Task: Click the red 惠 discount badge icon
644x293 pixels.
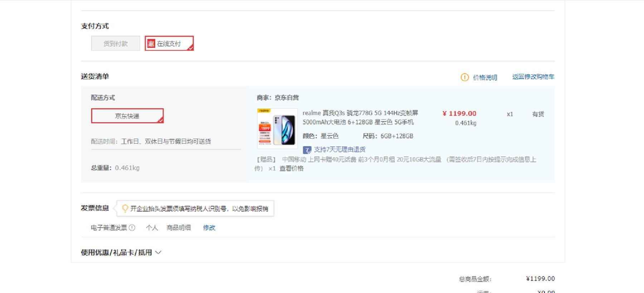Action: (x=151, y=44)
